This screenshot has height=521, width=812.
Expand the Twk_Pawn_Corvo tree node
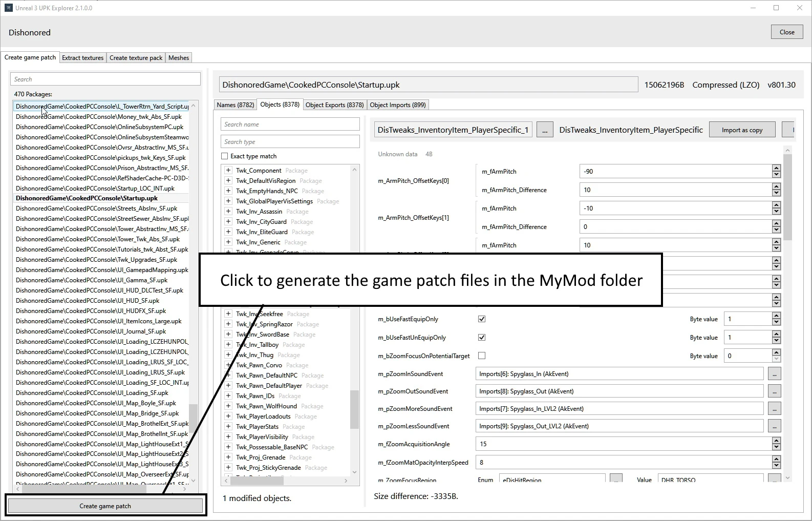pyautogui.click(x=228, y=365)
